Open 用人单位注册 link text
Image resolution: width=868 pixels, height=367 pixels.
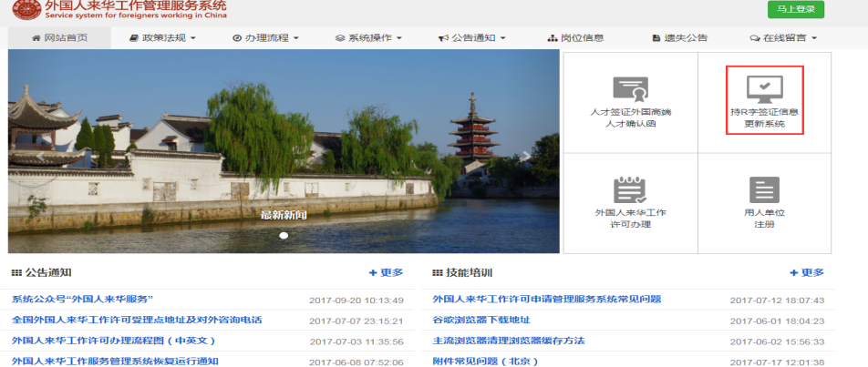(x=764, y=219)
